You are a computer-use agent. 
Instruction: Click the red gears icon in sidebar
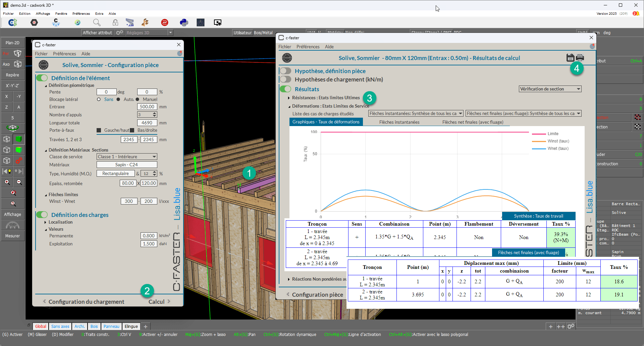coord(19,161)
